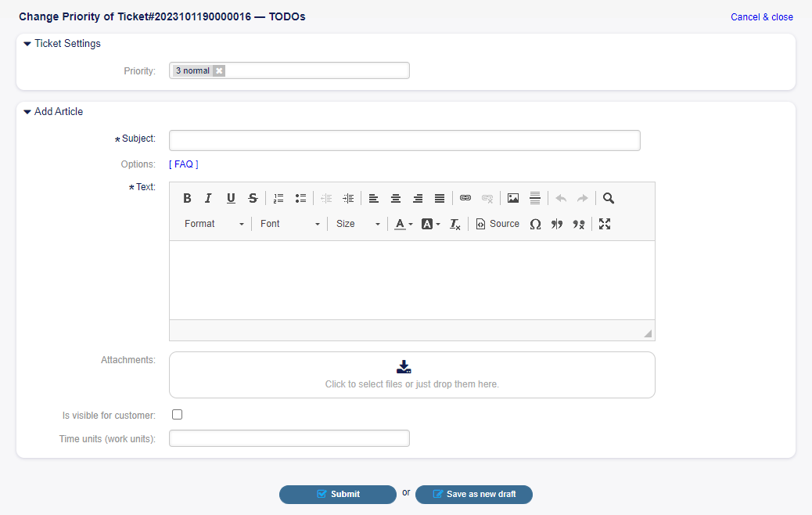Viewport: 812px width, 515px height.
Task: Open the Font dropdown
Action: pyautogui.click(x=290, y=224)
